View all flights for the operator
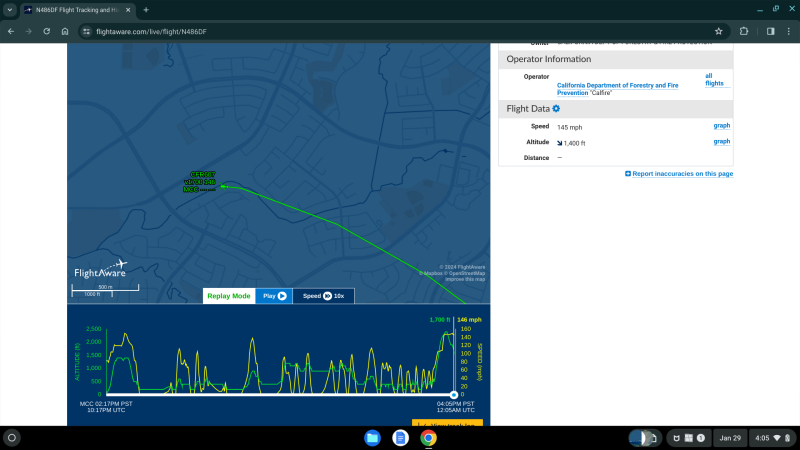 click(714, 80)
